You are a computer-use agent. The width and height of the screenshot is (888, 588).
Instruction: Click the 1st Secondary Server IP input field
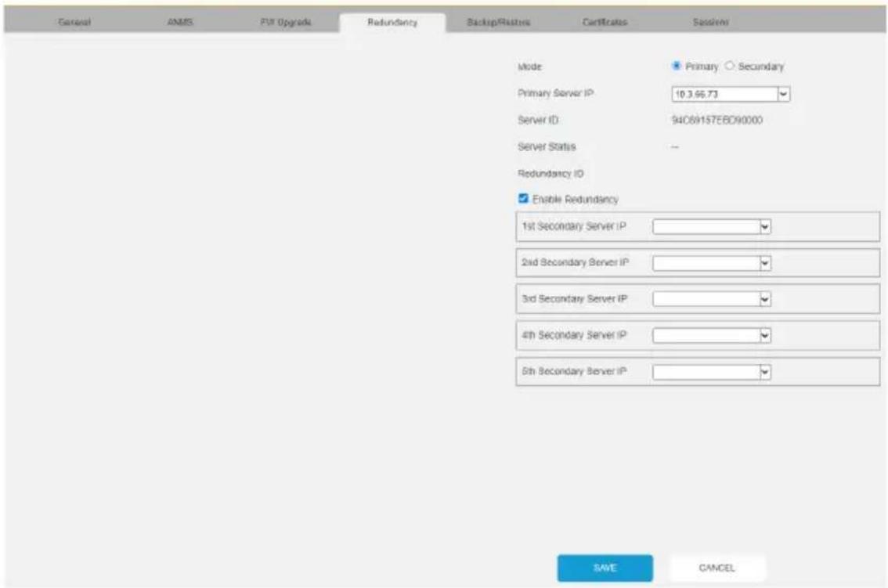tap(706, 226)
